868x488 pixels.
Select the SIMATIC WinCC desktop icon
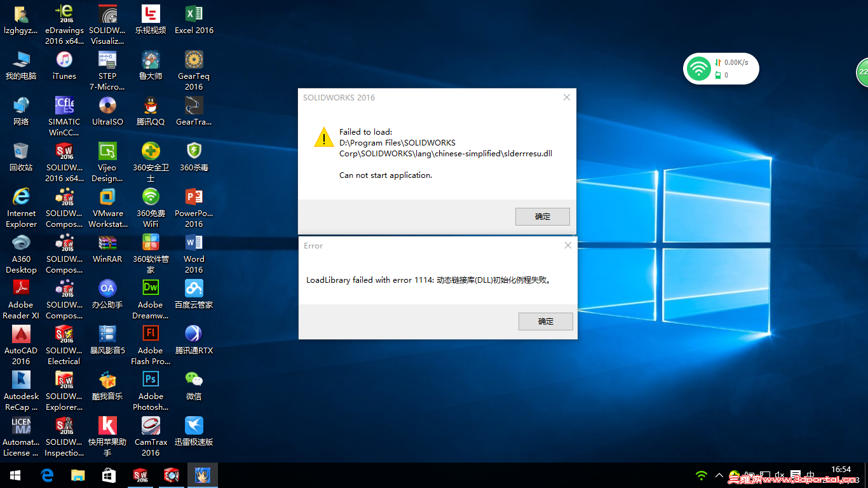click(64, 116)
